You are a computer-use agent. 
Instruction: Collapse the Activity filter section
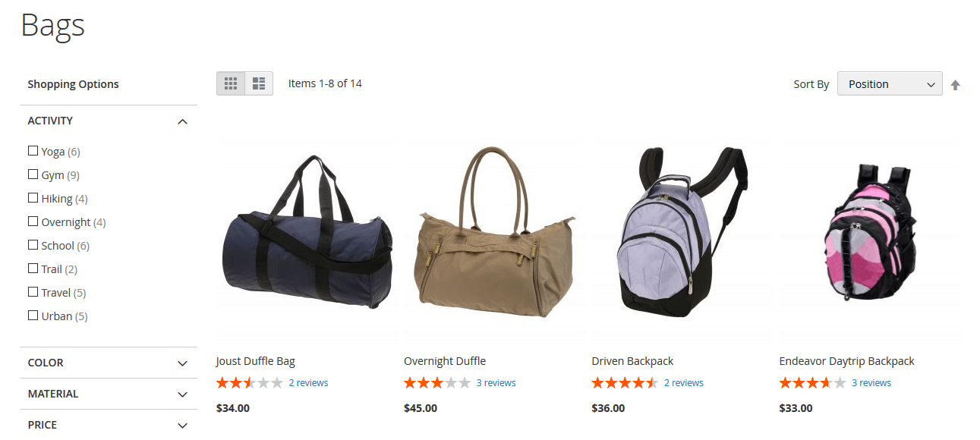[x=109, y=121]
